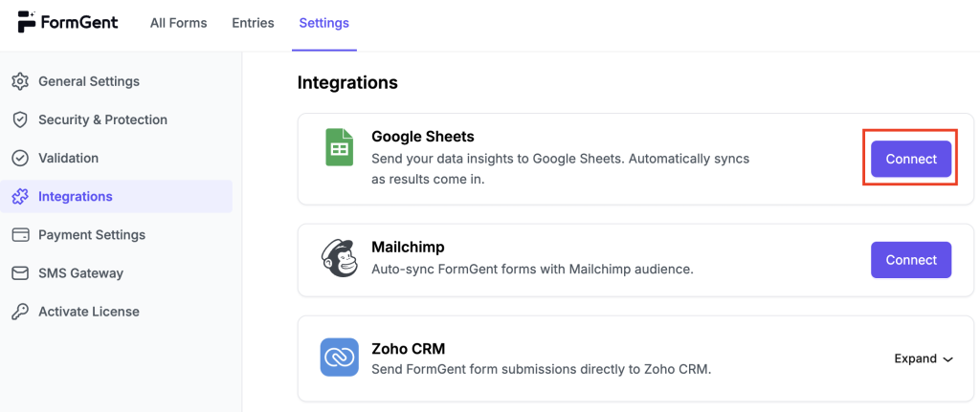Select the Settings tab

pos(323,23)
